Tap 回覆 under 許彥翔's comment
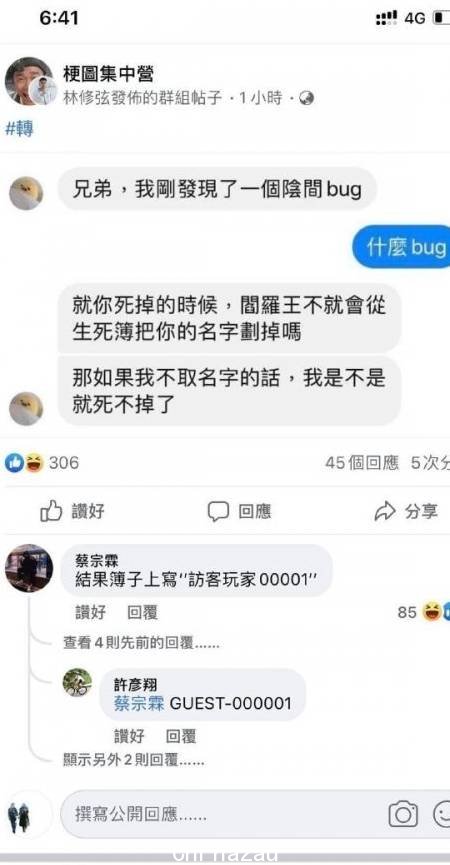The height and width of the screenshot is (865, 450). pyautogui.click(x=181, y=736)
